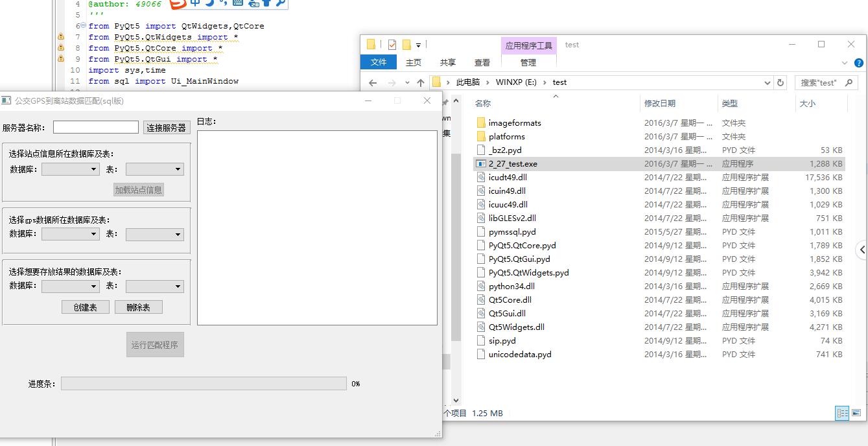Screen dimensions: 868x446
Task: Click the back arrow in Explorer
Action: pyautogui.click(x=373, y=83)
